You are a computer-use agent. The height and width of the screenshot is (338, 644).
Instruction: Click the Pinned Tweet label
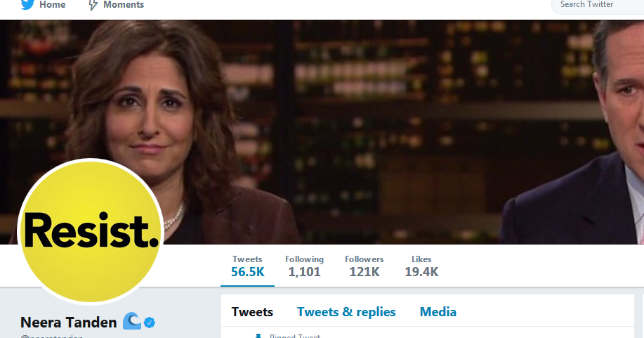coord(294,336)
